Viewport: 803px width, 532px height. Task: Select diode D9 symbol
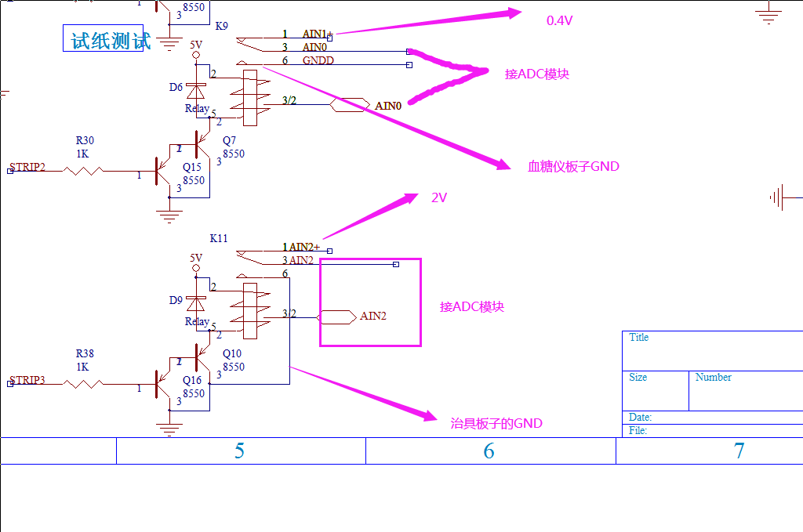pyautogui.click(x=195, y=303)
